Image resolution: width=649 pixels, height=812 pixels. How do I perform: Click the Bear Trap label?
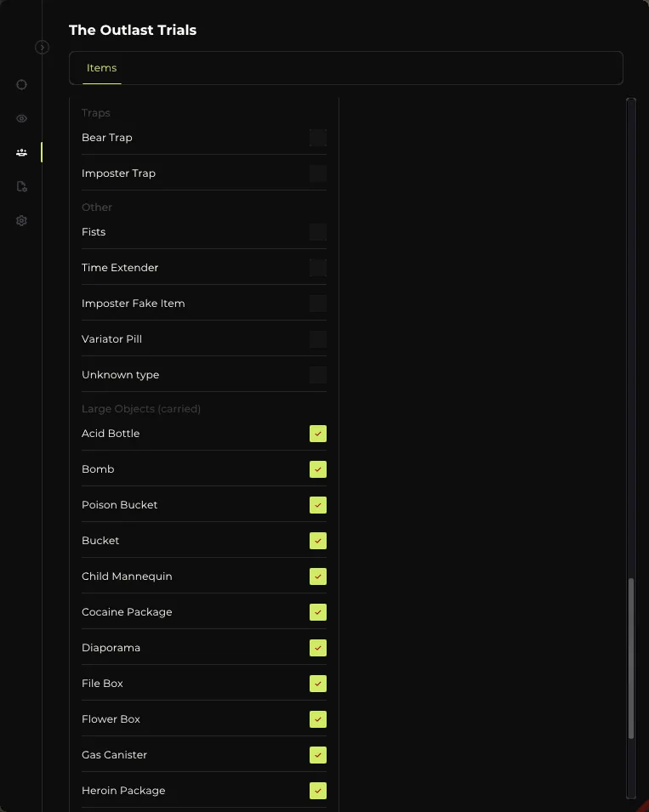[106, 138]
